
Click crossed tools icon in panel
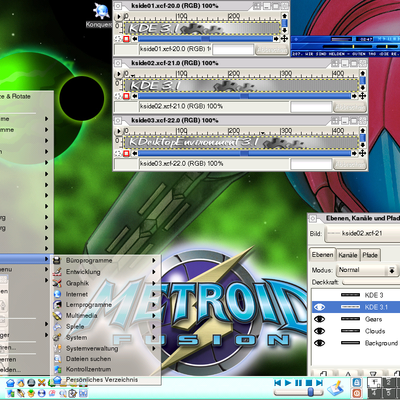[x=41, y=383]
